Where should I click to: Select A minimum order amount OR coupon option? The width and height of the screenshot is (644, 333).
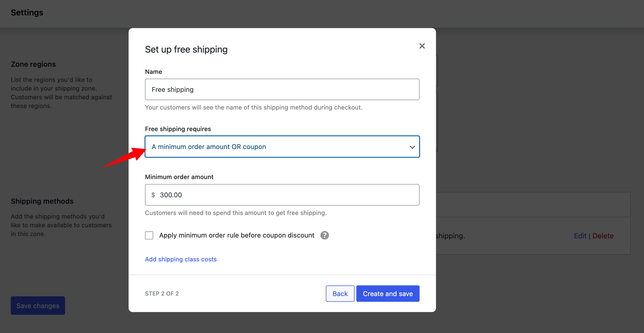pos(209,146)
